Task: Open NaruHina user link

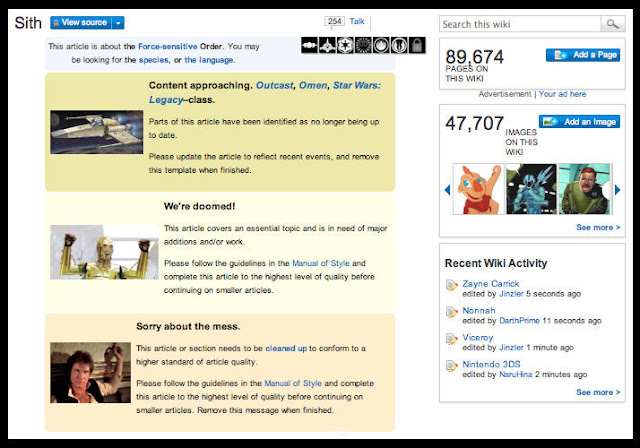Action: (x=516, y=375)
